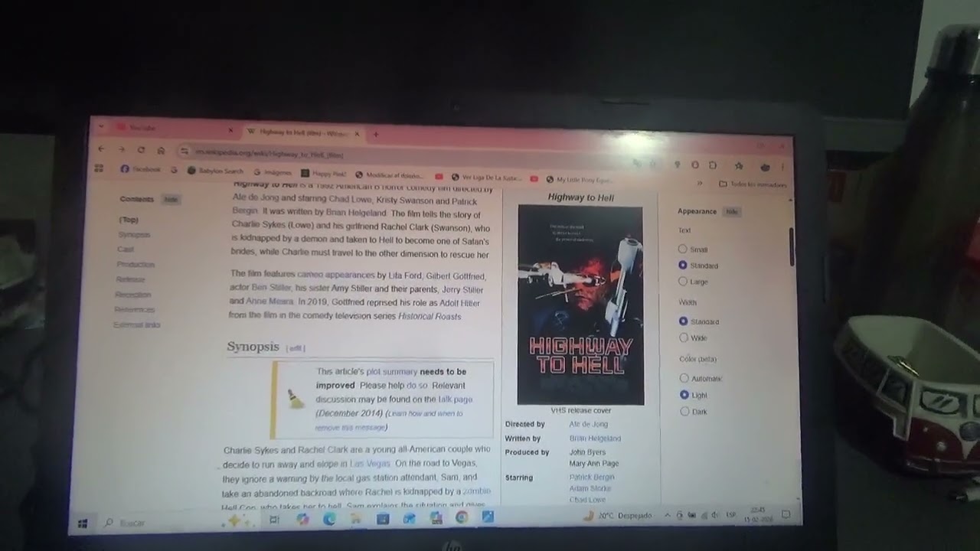Open the Imágenes bookmark
This screenshot has height=551, width=980.
[x=273, y=172]
